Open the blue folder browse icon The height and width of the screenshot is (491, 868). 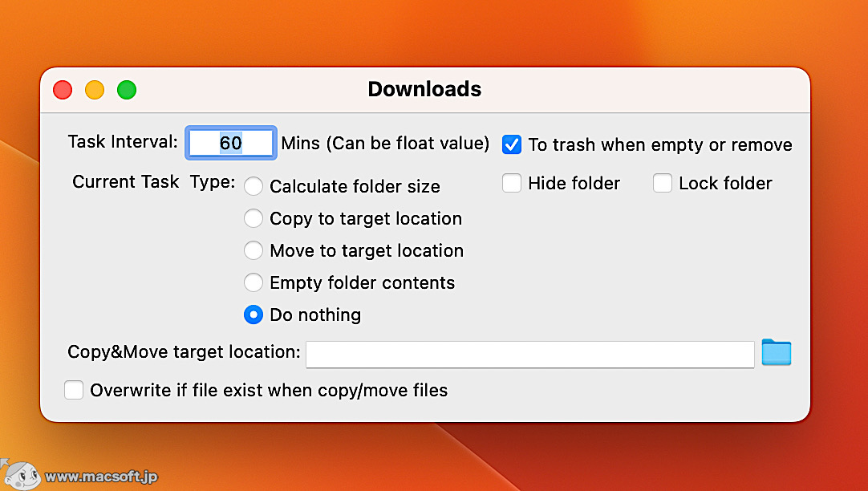click(776, 353)
